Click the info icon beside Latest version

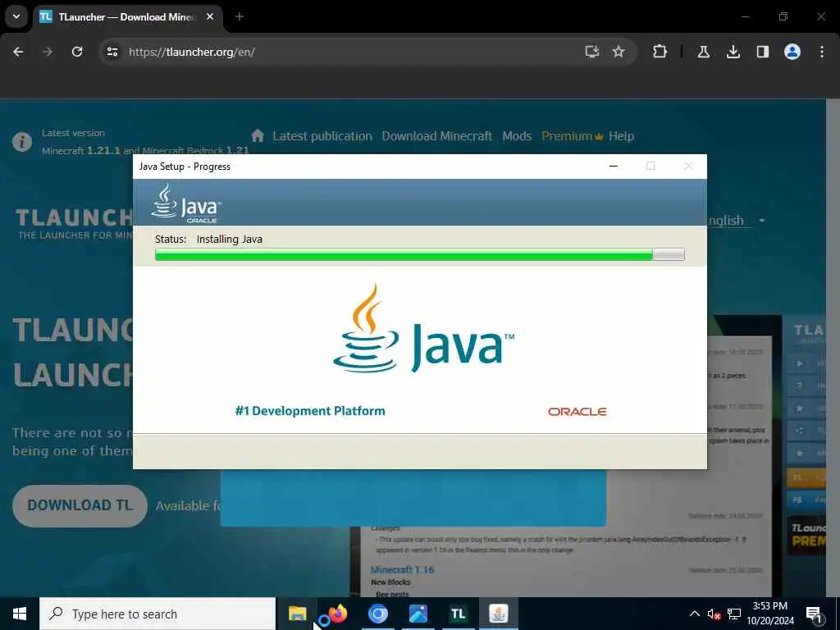(22, 142)
